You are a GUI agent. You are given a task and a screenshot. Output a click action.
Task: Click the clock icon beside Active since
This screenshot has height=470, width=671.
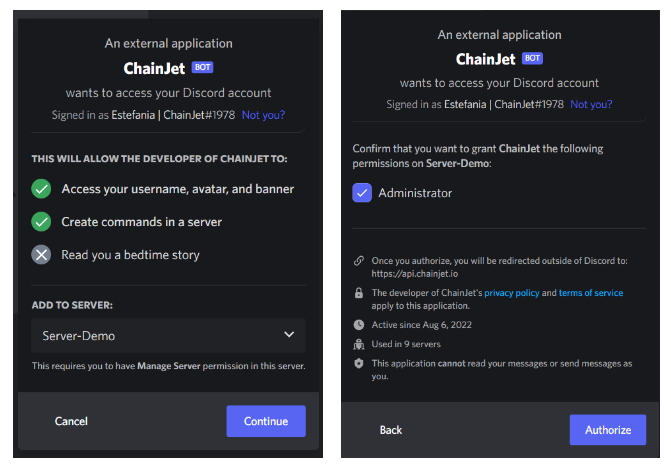coord(359,325)
